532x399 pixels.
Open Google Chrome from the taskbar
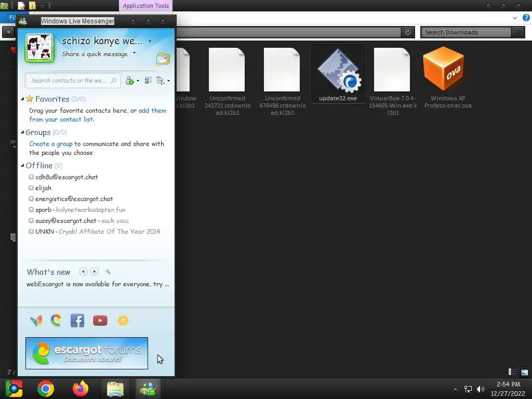click(x=46, y=389)
